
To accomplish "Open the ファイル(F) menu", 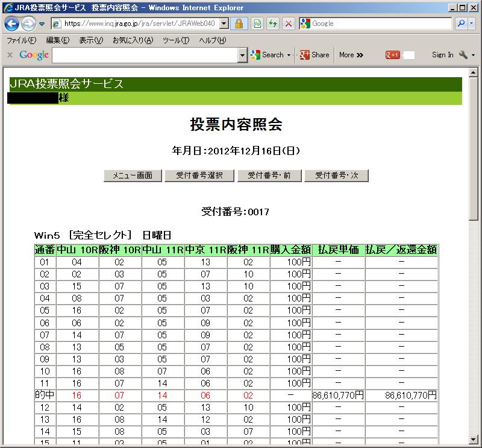I will click(22, 40).
